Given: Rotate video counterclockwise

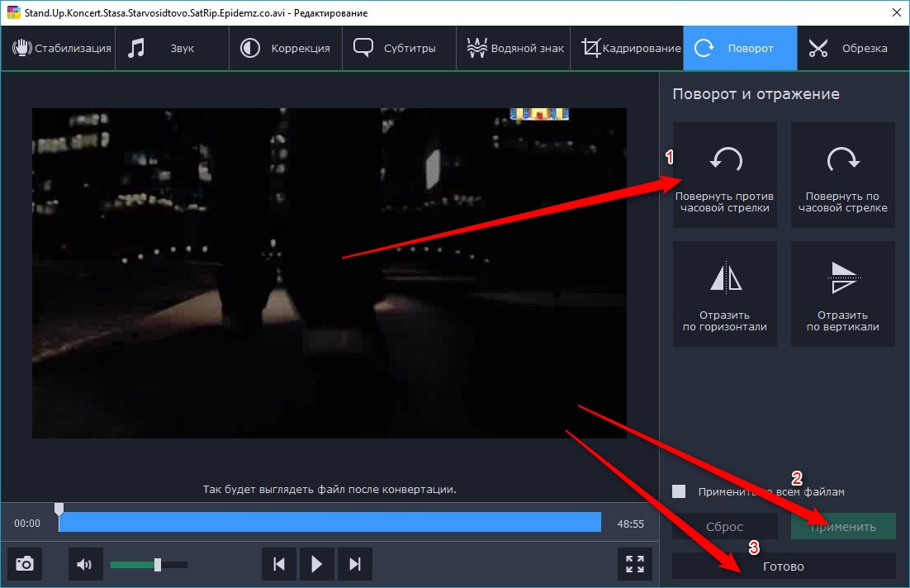Looking at the screenshot, I should [724, 174].
